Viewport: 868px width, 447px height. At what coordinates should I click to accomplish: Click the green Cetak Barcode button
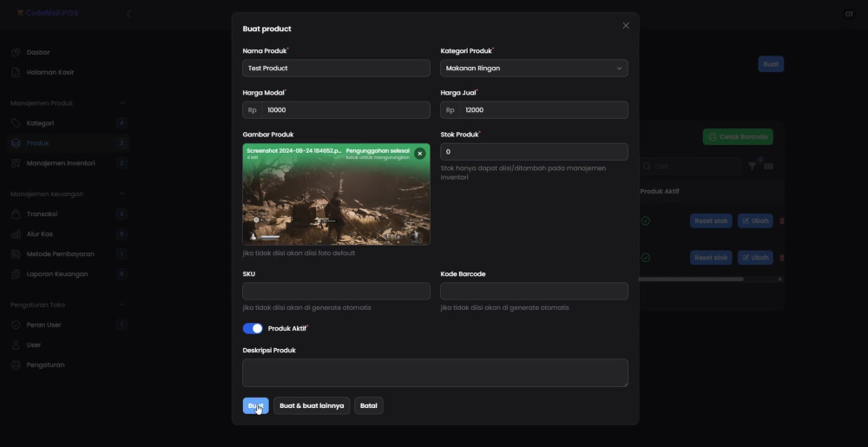[x=737, y=136]
